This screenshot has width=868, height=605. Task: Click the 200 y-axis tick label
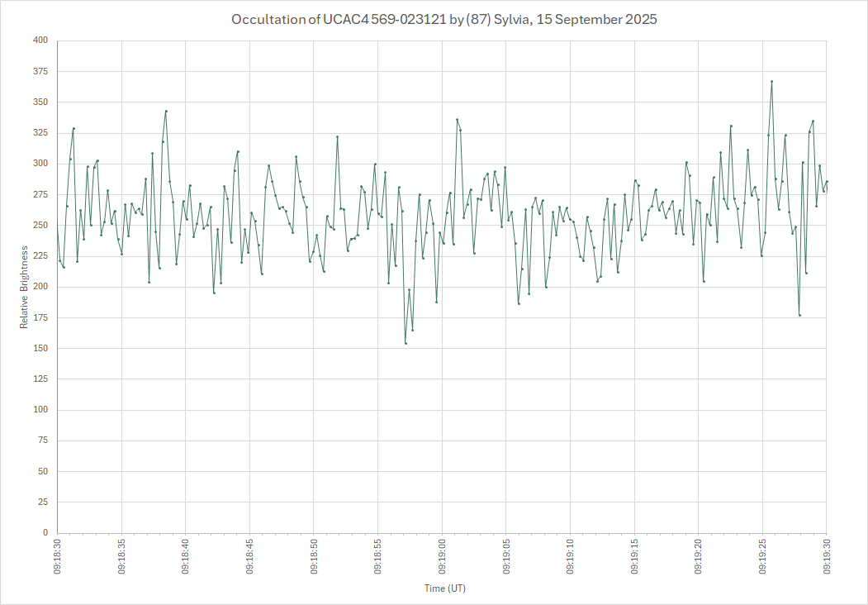coord(40,287)
